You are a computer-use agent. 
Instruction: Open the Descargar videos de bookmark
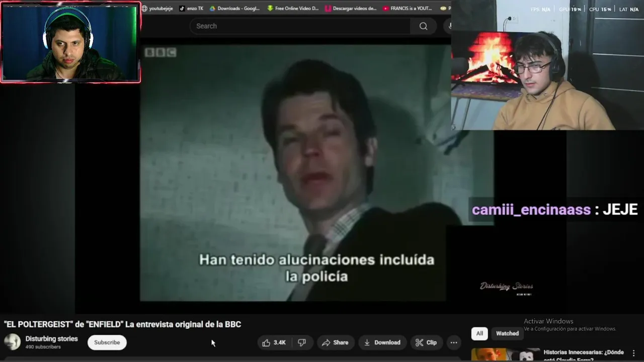click(351, 9)
